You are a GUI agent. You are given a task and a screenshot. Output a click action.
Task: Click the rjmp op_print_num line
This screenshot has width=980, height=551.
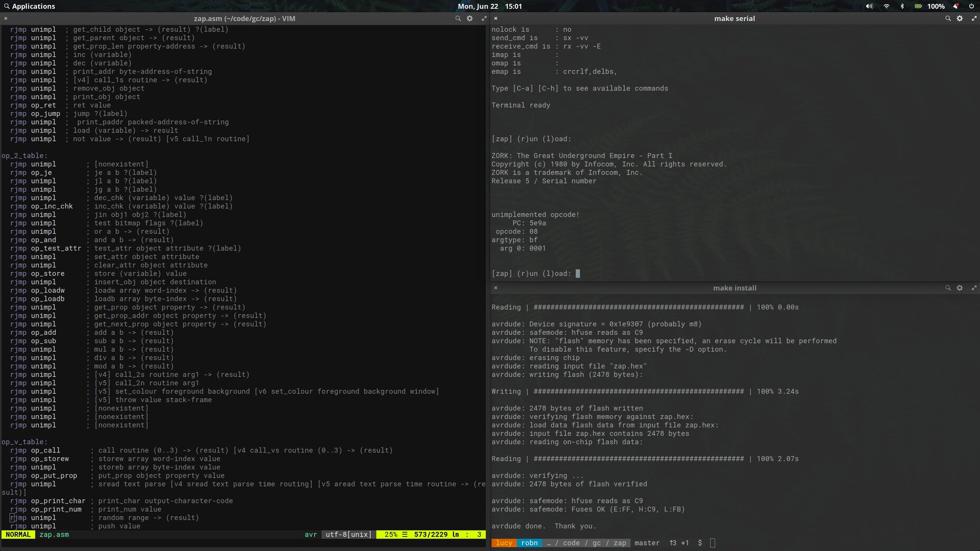point(86,509)
